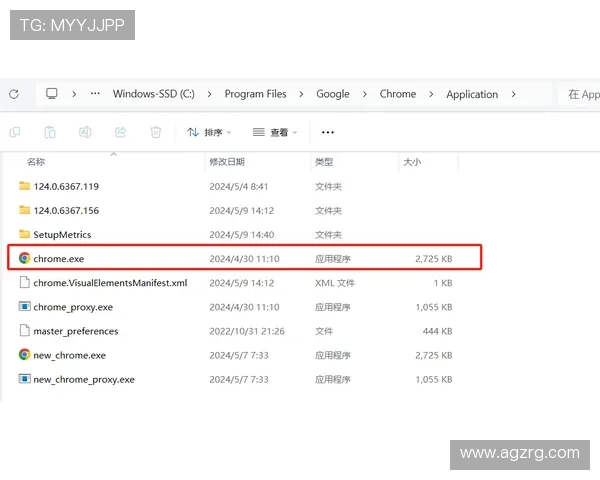This screenshot has height=480, width=600.
Task: Click the XML 文件 type cell
Action: coord(335,283)
